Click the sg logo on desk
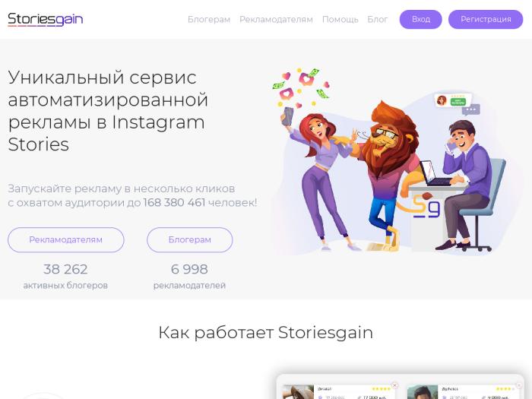Screen dimensions: 532x399 coord(426,207)
